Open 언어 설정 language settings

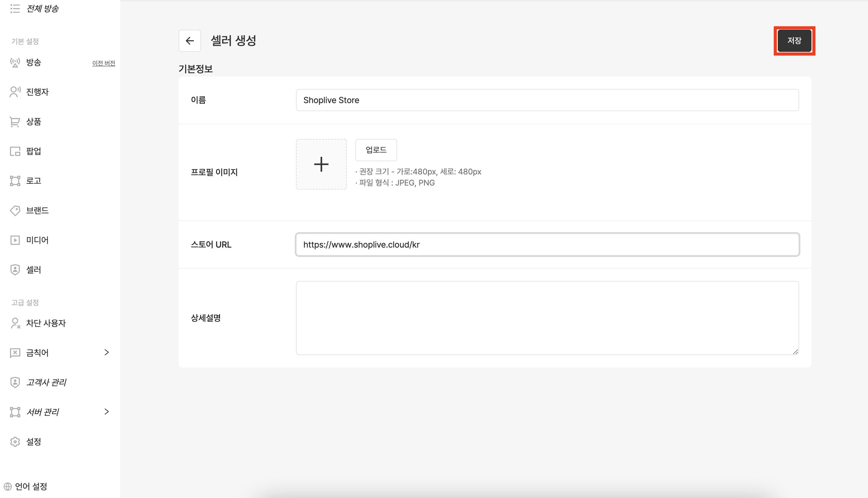pos(31,486)
